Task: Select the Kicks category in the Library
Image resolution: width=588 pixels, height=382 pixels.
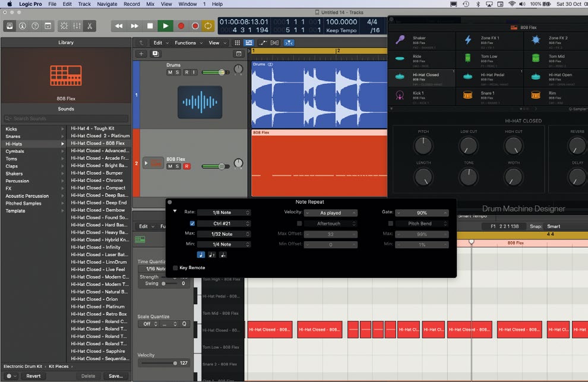Action: (34, 129)
